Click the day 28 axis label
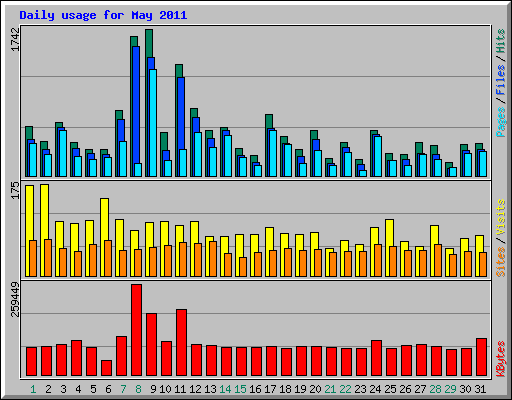 [435, 389]
